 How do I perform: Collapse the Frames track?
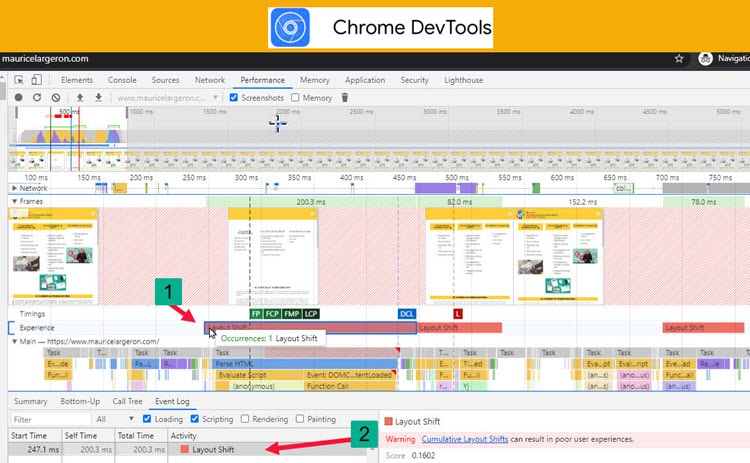(14, 201)
